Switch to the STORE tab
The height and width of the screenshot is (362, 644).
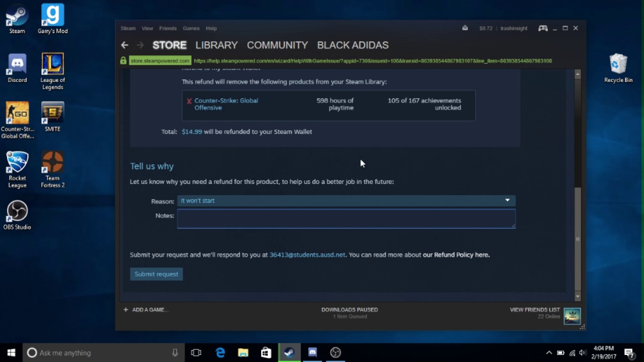(170, 45)
